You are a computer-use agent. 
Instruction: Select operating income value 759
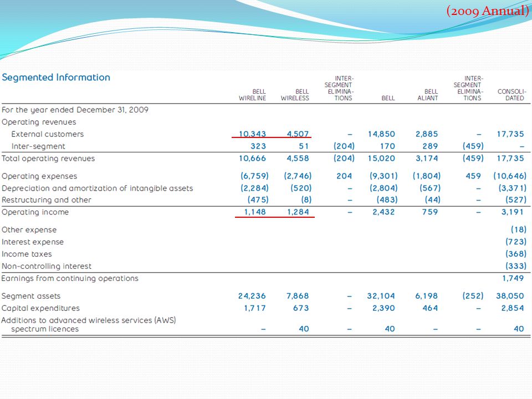coord(430,212)
